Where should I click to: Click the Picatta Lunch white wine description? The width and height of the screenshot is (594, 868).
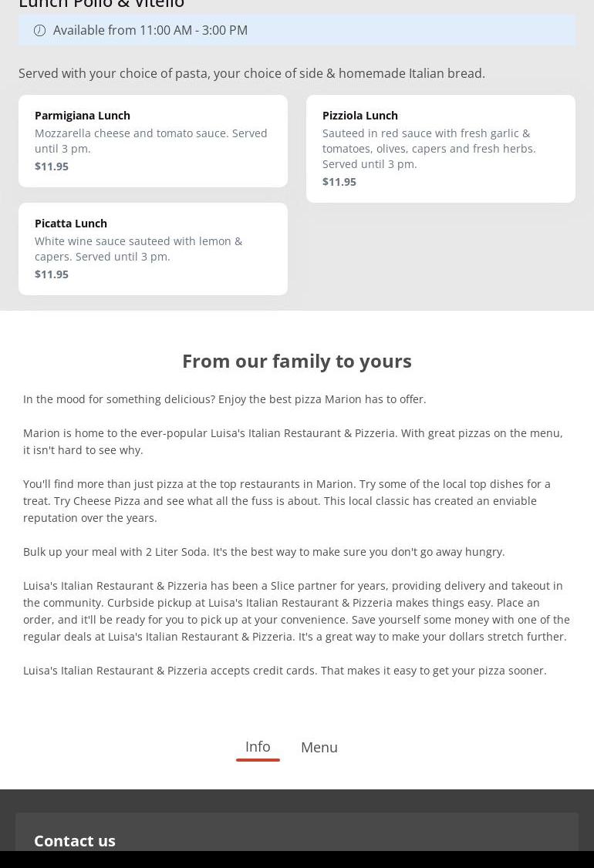click(x=139, y=249)
